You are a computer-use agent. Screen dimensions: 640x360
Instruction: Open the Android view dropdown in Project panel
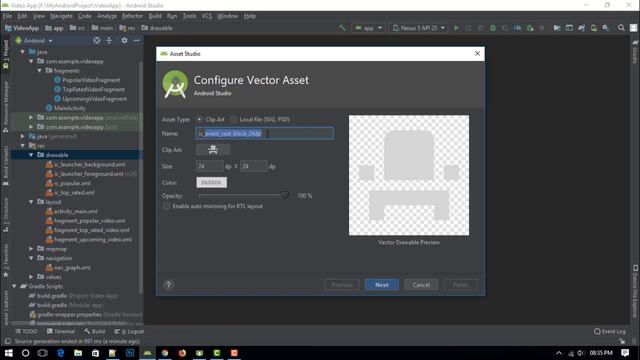click(34, 40)
